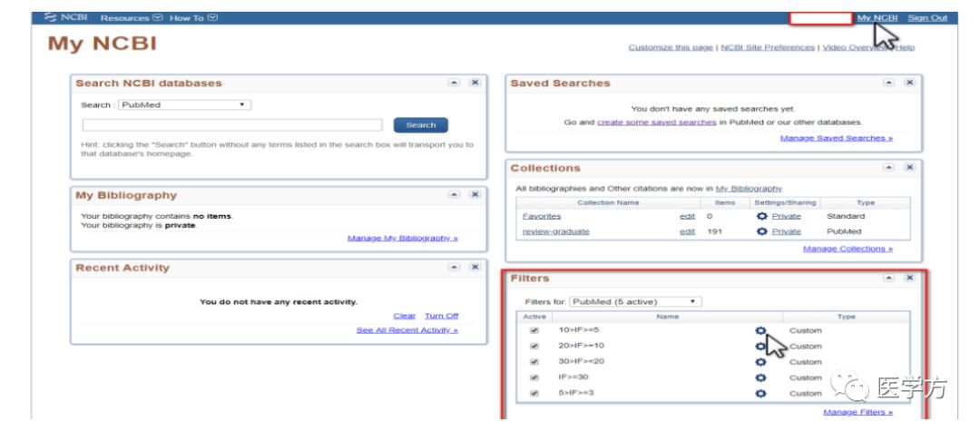
Task: Click Name column header in Filters
Action: pyautogui.click(x=667, y=317)
